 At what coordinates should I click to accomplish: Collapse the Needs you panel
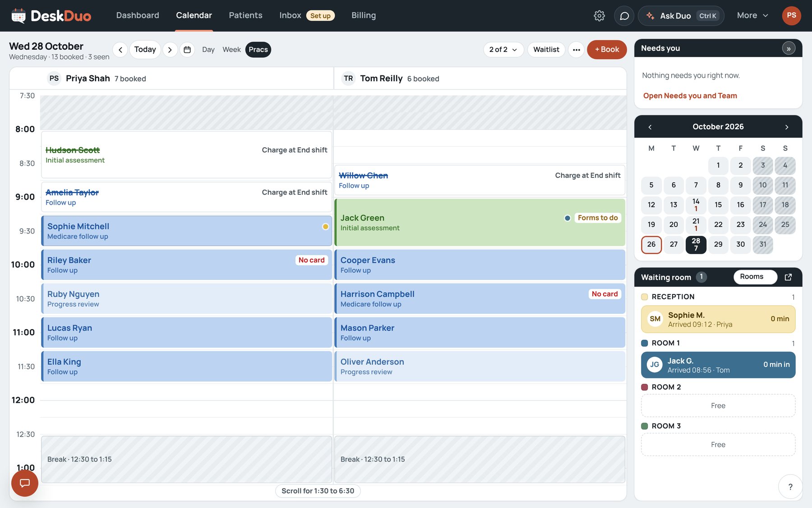[x=789, y=48]
